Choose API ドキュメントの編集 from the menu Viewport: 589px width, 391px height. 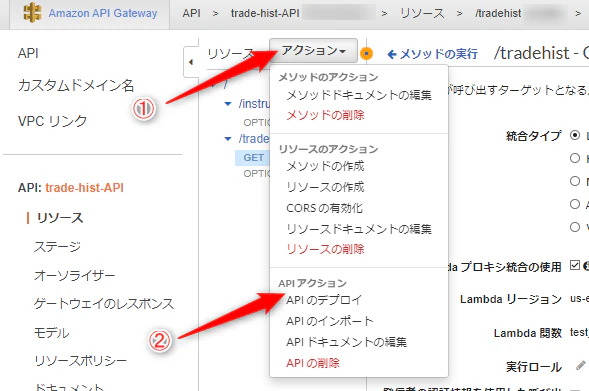[346, 342]
